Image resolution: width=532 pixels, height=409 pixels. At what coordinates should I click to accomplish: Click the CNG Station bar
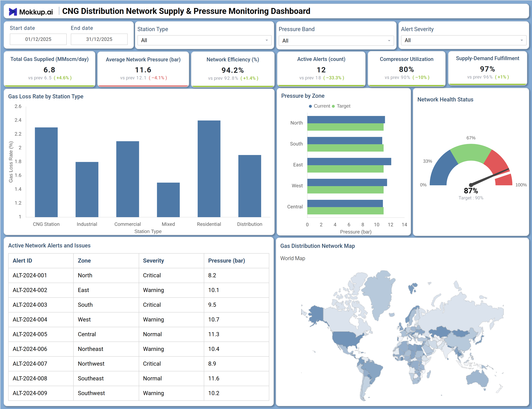[x=46, y=172]
